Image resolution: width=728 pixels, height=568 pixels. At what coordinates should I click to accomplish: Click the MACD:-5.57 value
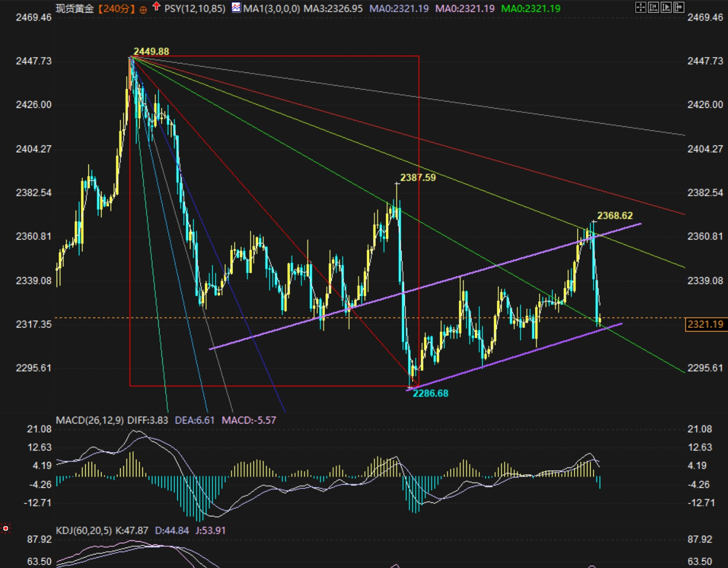249,420
